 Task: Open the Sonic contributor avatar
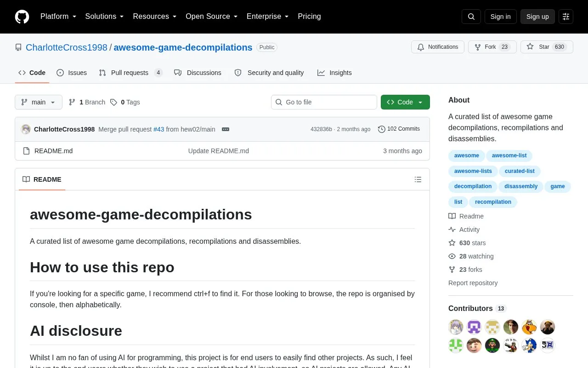(529, 345)
